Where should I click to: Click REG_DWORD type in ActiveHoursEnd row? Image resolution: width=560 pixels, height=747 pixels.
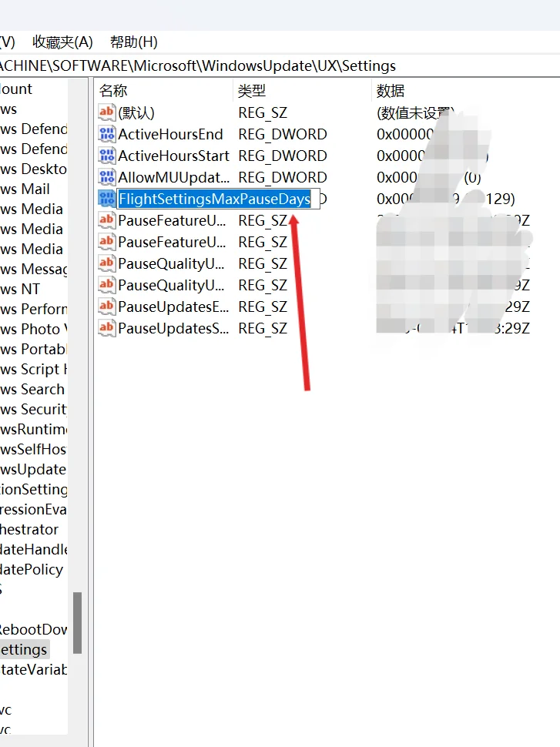(x=283, y=134)
